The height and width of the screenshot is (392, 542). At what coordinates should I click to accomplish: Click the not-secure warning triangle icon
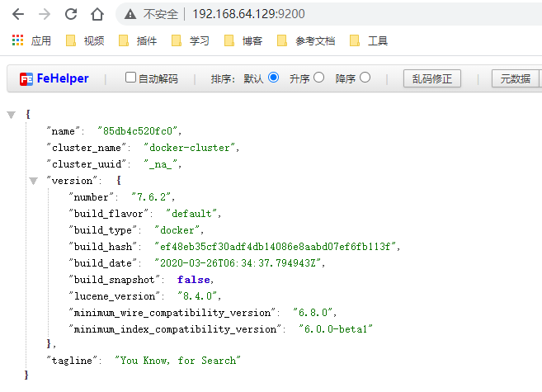[130, 14]
